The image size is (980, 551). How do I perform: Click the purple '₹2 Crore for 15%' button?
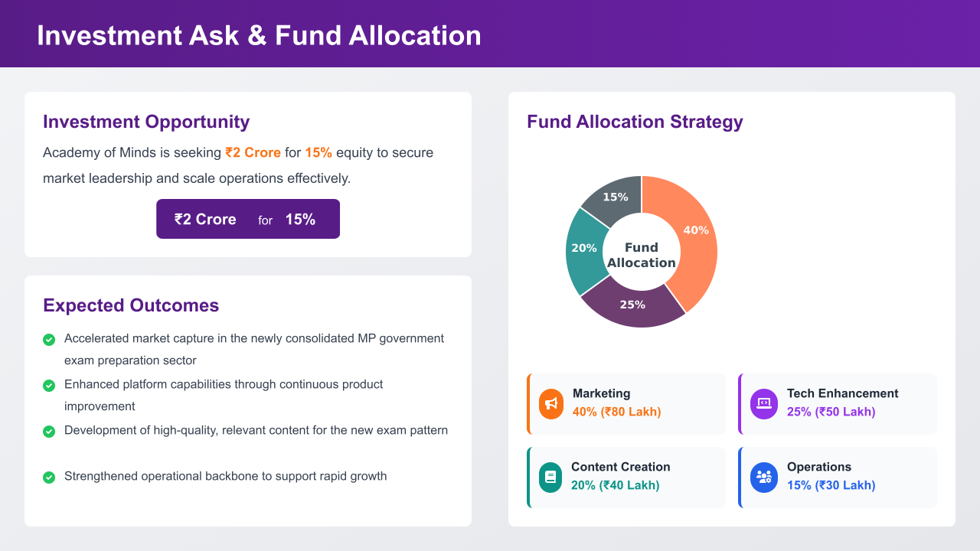[x=248, y=219]
